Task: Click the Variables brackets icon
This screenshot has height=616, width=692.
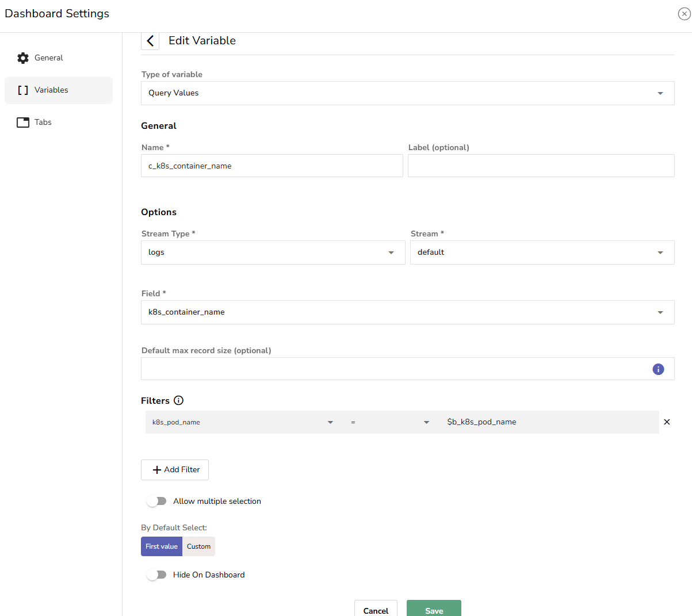Action: [23, 90]
